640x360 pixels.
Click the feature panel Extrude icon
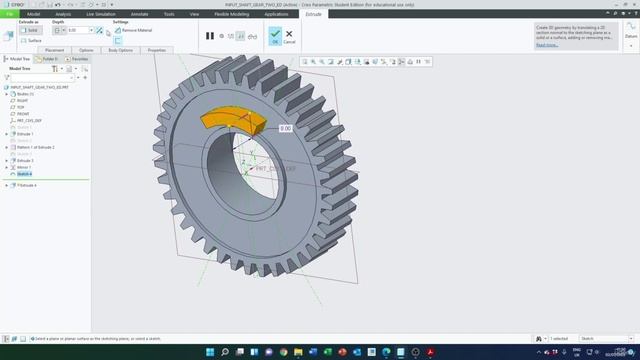(8, 36)
